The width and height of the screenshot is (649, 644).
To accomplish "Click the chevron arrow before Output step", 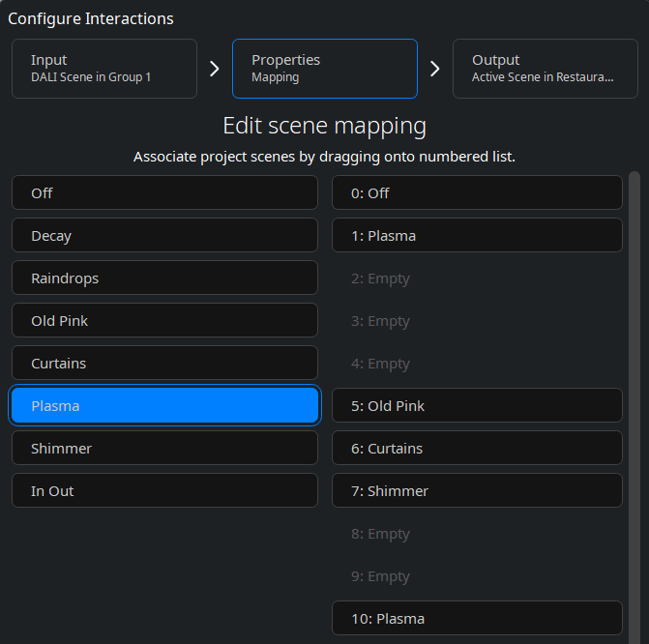I will 434,69.
